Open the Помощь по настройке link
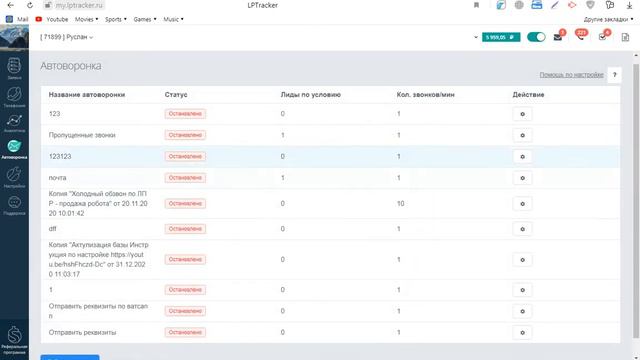 pyautogui.click(x=571, y=75)
